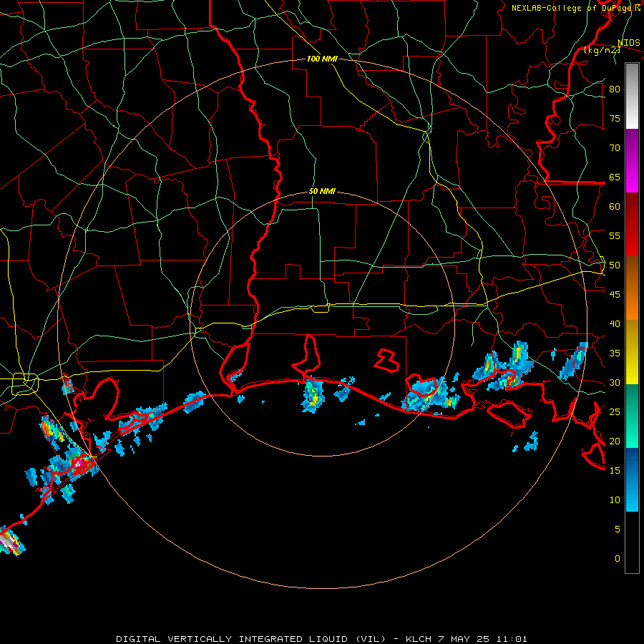Viewport: 644px width, 644px height.
Task: Click the 20 value on the VIL scale
Action: coord(615,441)
